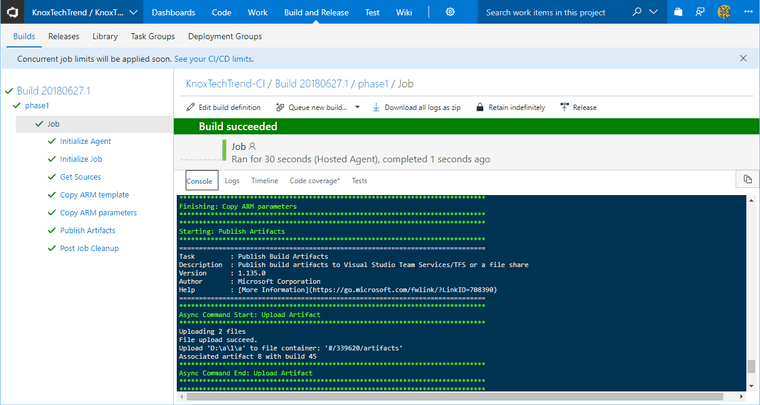Click the pencil icon beside Edit build definition
This screenshot has height=405, width=760.
[190, 107]
